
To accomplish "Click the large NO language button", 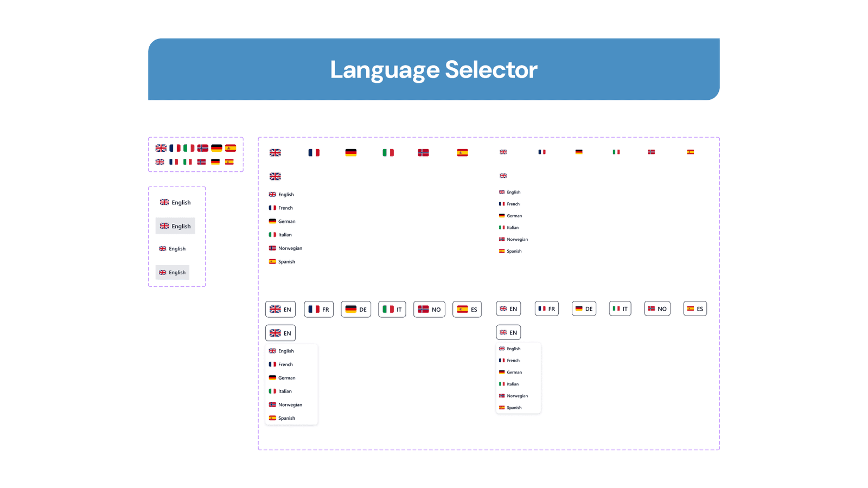I will [429, 309].
